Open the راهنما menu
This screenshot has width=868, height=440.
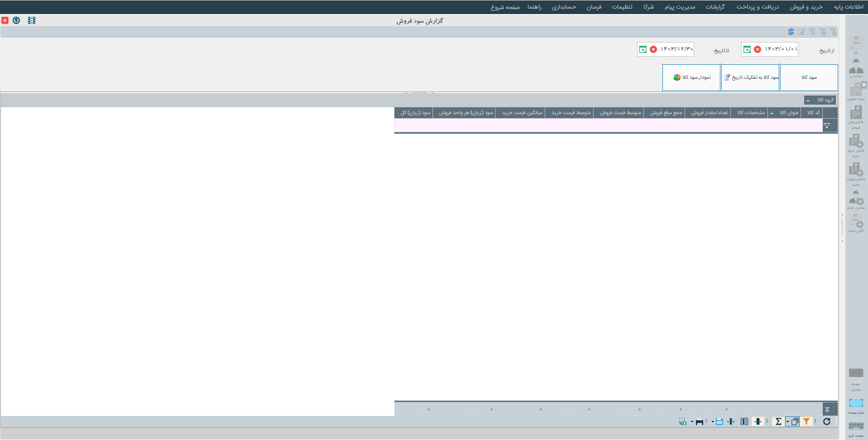pos(534,7)
